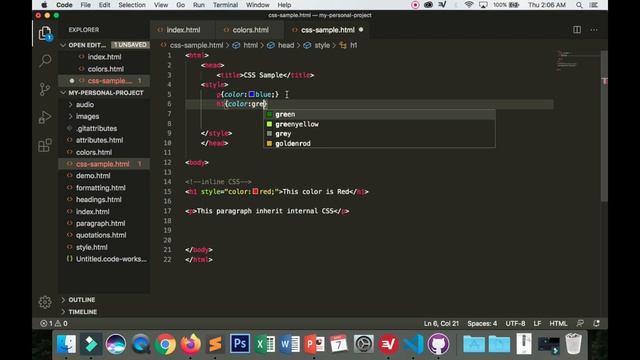Open headings.html in the file tree

point(98,200)
